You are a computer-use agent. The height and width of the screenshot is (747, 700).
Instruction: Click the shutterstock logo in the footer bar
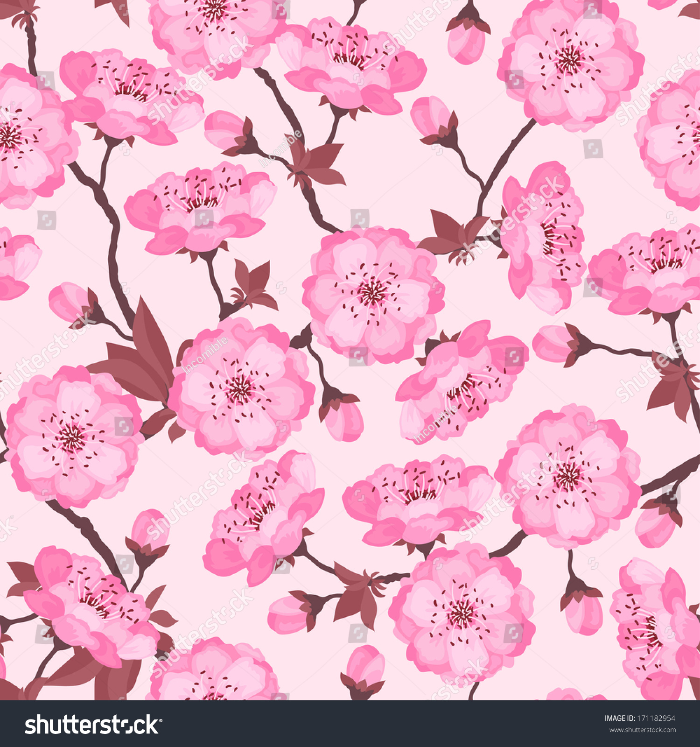tap(93, 725)
